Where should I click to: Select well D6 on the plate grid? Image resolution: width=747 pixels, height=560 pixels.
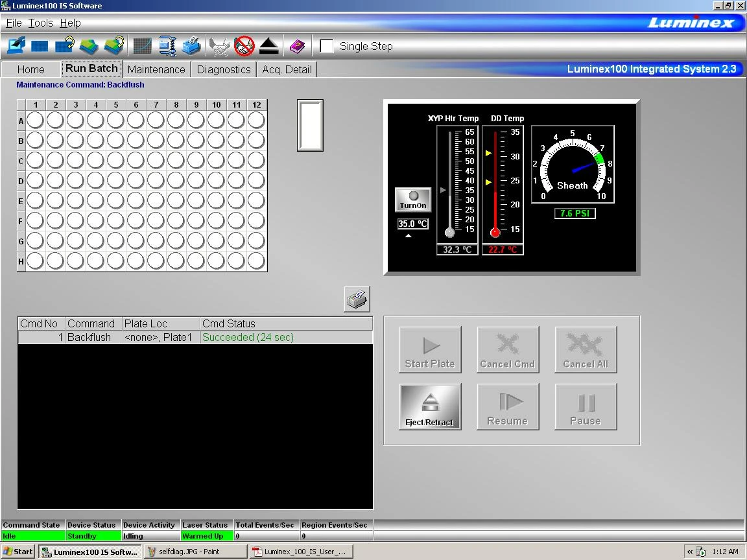click(136, 180)
